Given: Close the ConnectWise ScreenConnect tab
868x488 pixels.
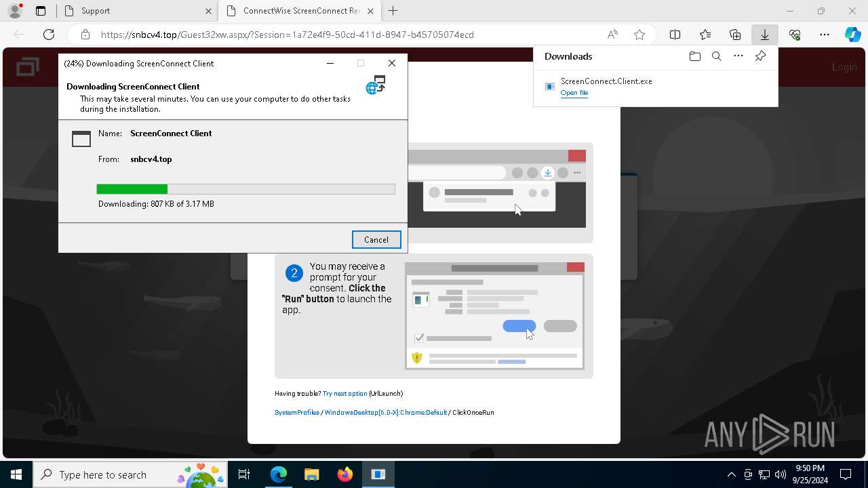Looking at the screenshot, I should [370, 11].
